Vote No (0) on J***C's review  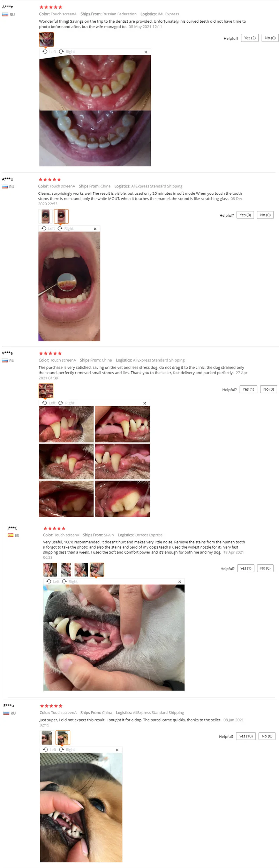pyautogui.click(x=265, y=568)
